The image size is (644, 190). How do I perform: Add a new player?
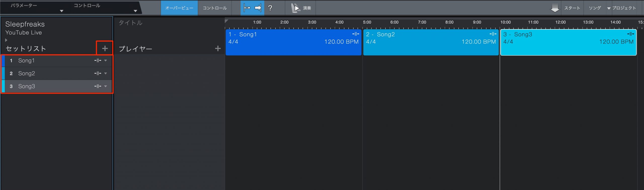[218, 48]
